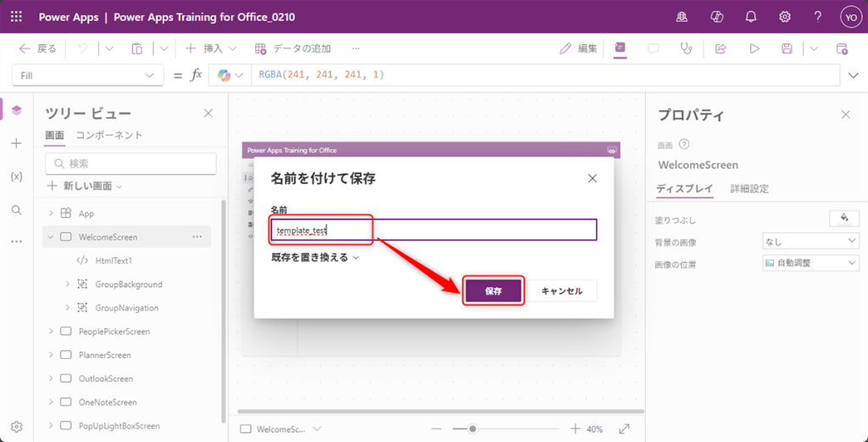
Task: Click the insert plus icon in sidebar
Action: coord(17,143)
